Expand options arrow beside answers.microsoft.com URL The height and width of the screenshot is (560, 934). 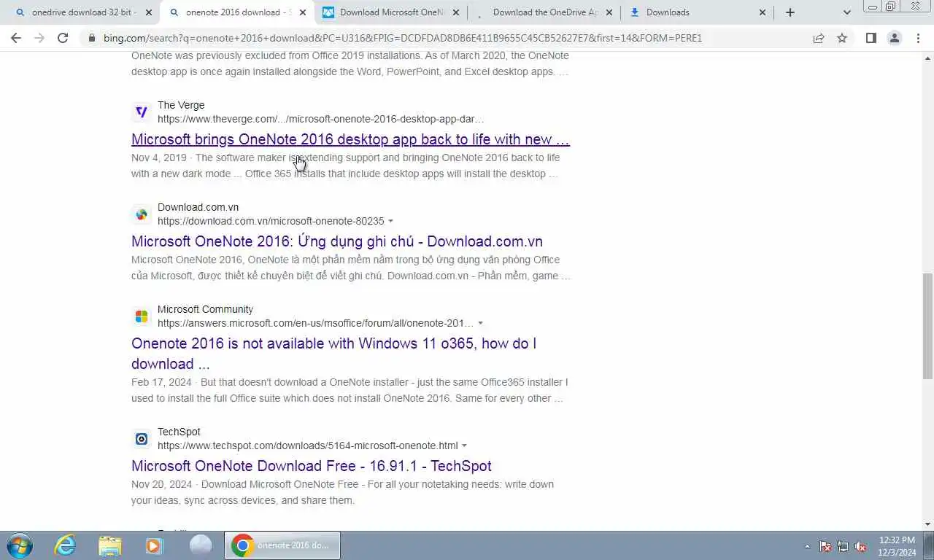click(x=480, y=323)
